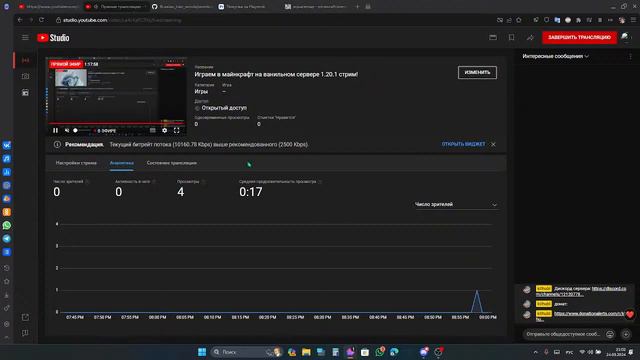Screen dimensions: 640x360
Task: Click the clapperboard icon in Studio header
Action: (493, 38)
